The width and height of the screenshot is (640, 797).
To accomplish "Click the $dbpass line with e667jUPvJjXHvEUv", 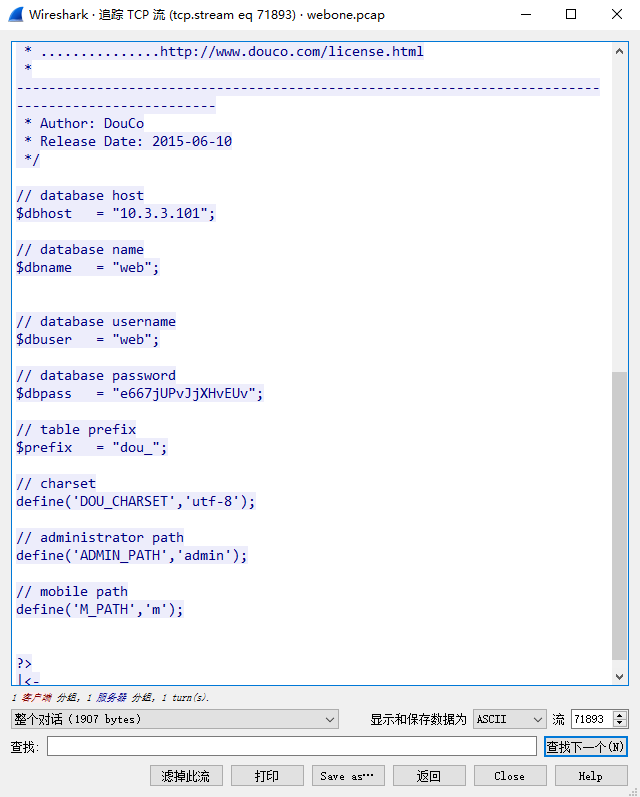I will [139, 393].
